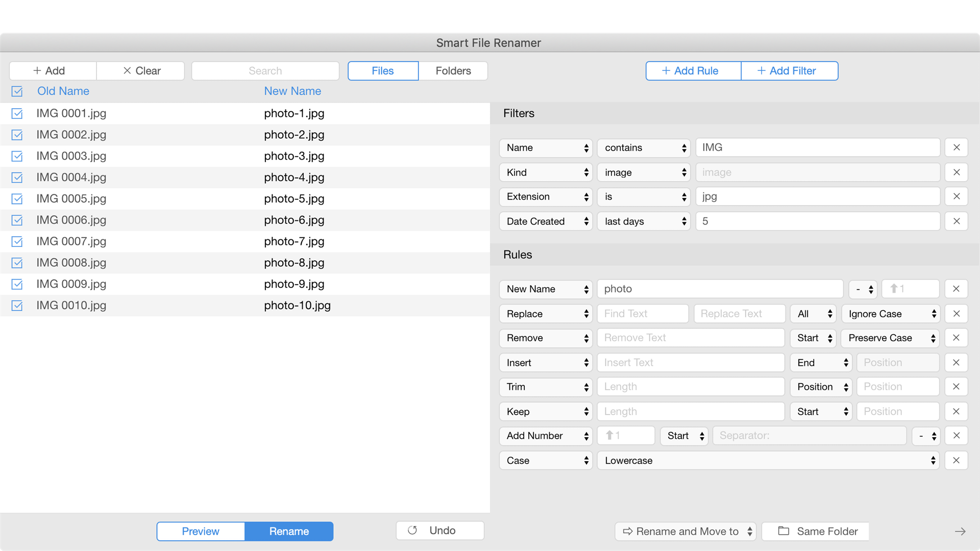Toggle the select-all checkbox in header
The width and height of the screenshot is (980, 551).
[x=17, y=91]
